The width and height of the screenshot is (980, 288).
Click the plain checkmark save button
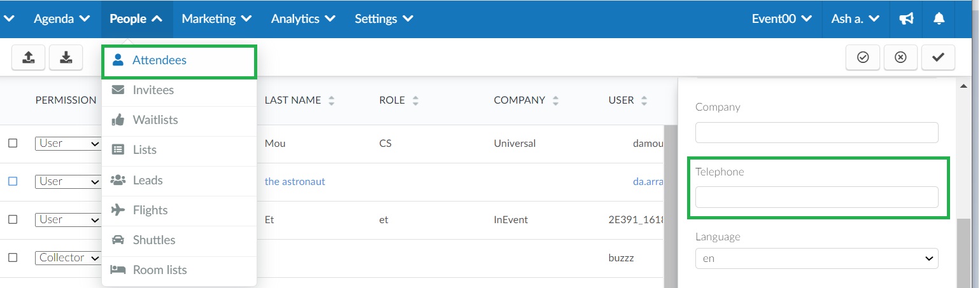point(938,57)
